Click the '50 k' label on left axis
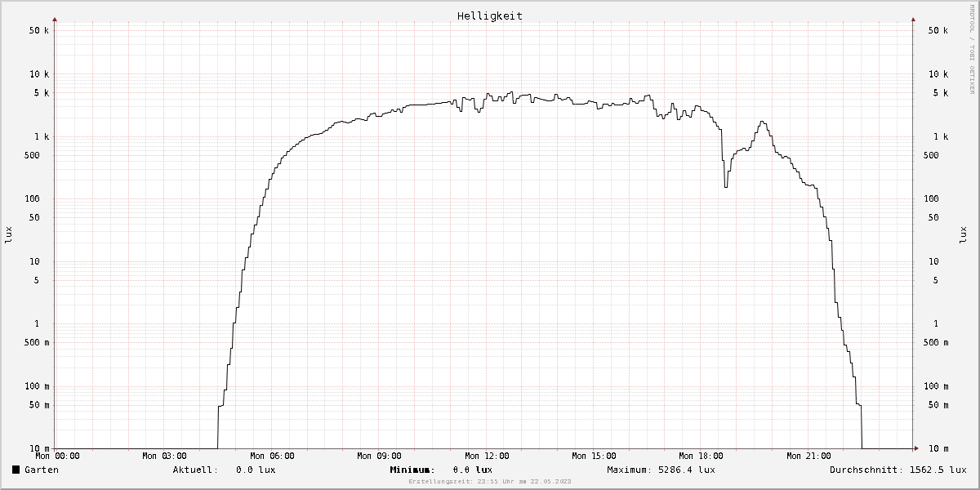The image size is (980, 490). [x=39, y=30]
